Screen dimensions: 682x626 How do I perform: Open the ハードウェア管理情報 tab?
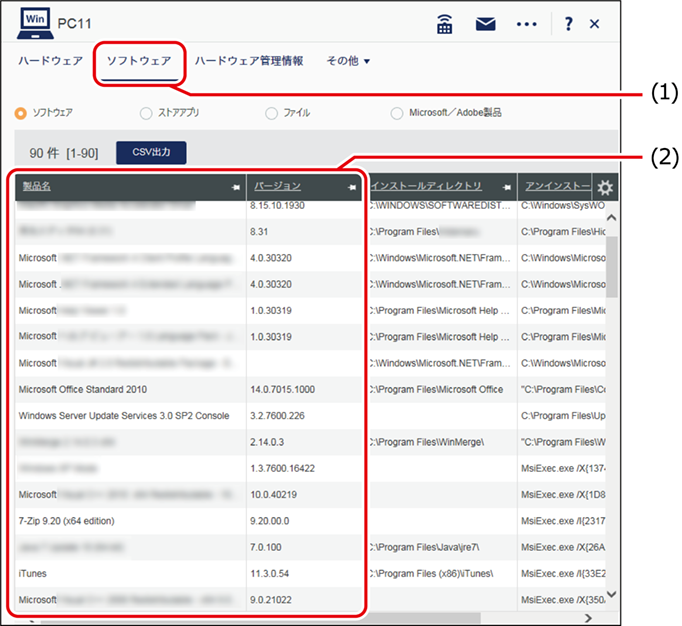(249, 61)
